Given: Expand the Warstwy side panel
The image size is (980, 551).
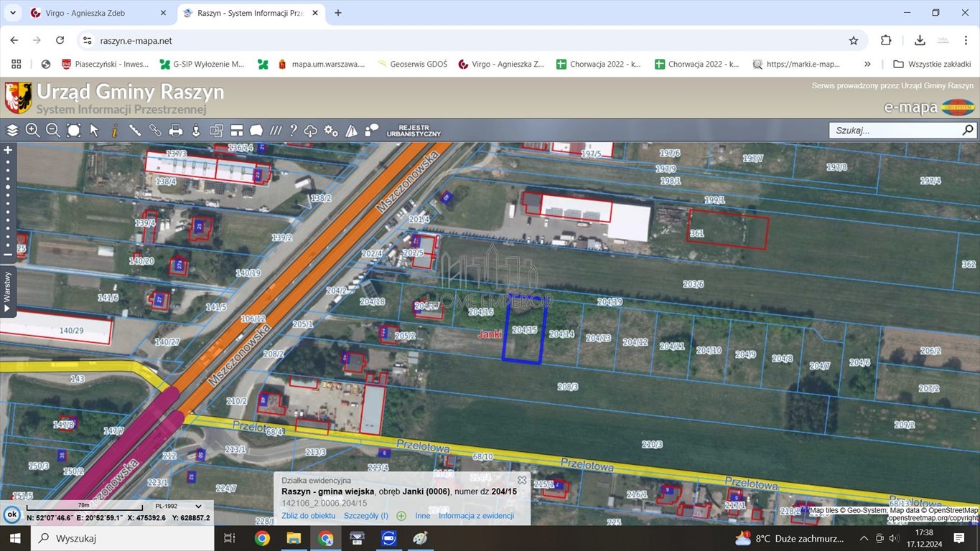Looking at the screenshot, I should pos(7,291).
